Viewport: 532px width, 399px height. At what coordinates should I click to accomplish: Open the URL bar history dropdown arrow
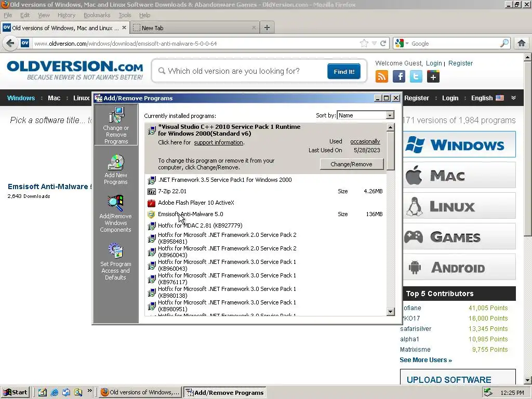click(374, 44)
